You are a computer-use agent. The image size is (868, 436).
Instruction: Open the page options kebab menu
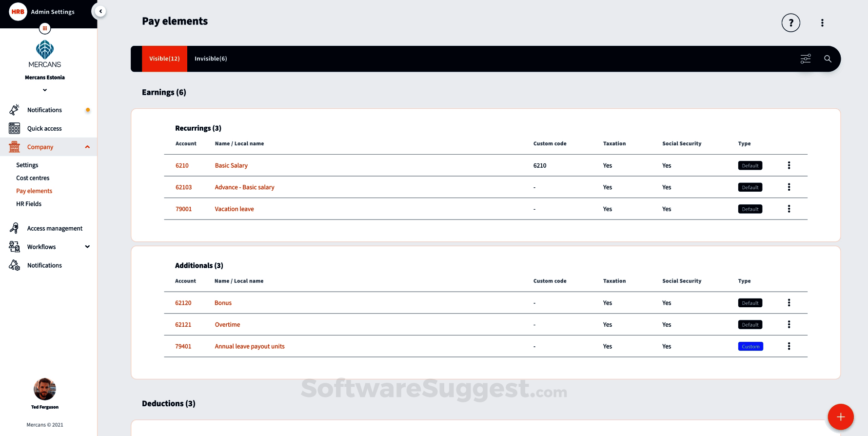coord(822,23)
